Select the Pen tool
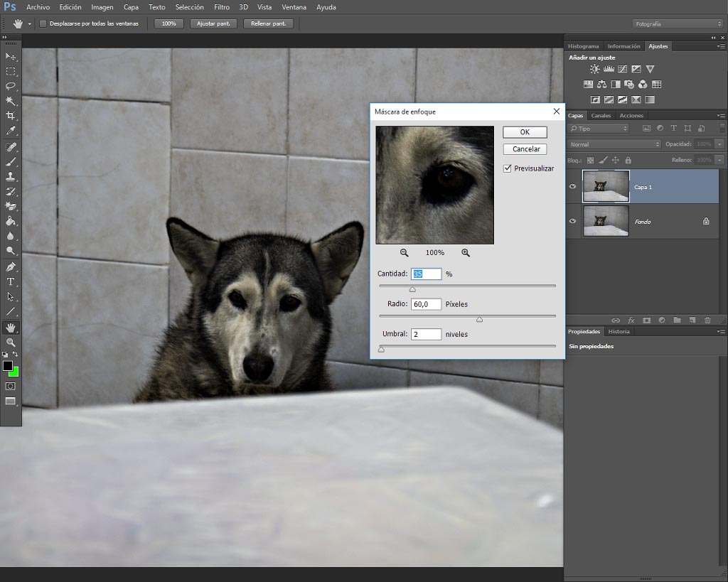Image resolution: width=728 pixels, height=582 pixels. (x=10, y=266)
